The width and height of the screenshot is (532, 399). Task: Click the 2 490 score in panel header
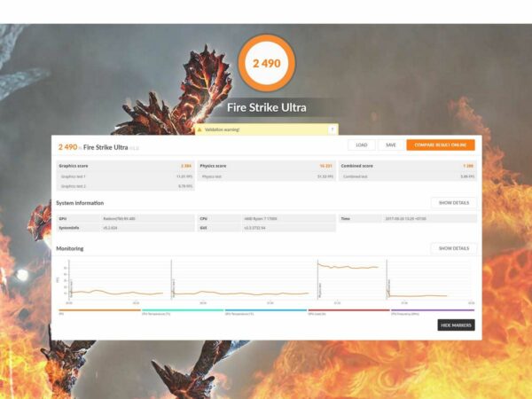68,147
